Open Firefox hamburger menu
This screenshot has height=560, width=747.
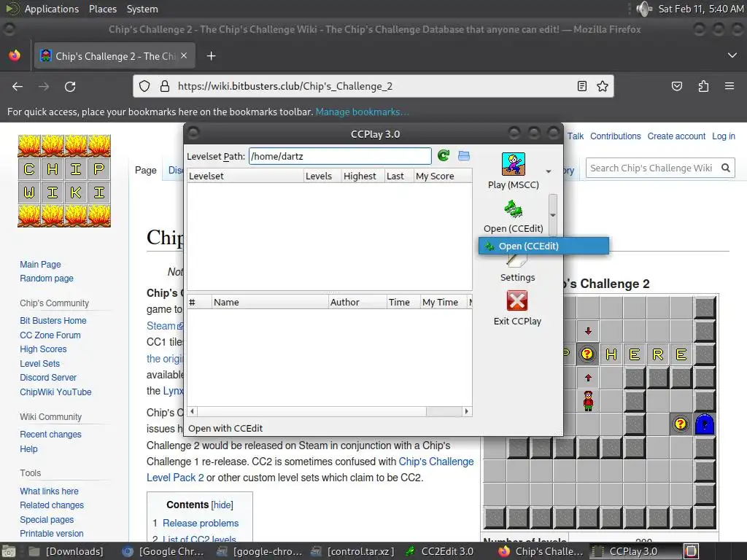click(x=729, y=86)
